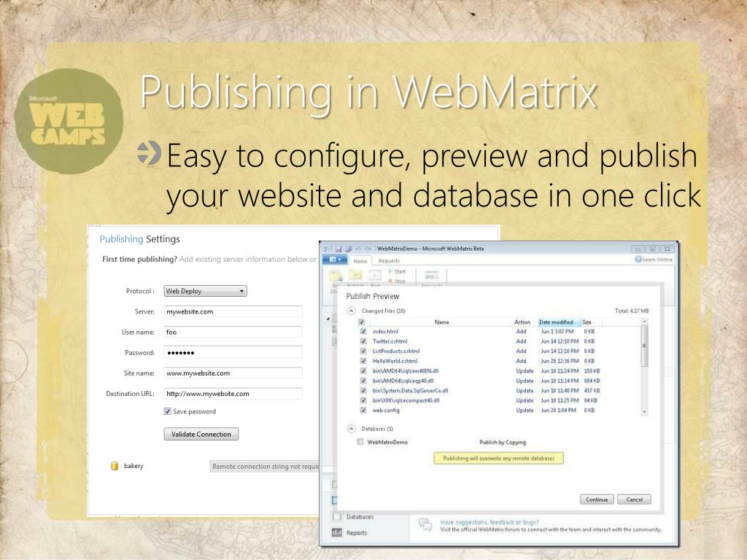747x560 pixels.
Task: Click the Requests icon in ribbon
Action: [x=432, y=275]
